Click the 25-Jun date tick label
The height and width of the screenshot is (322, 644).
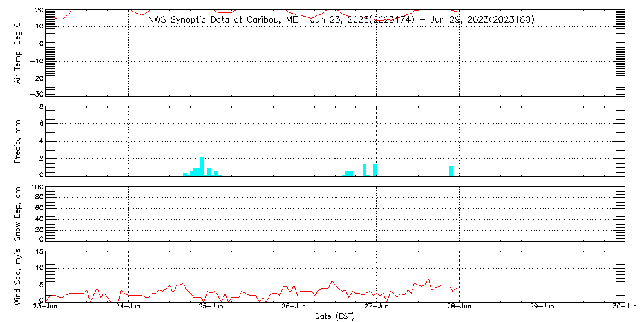point(211,307)
